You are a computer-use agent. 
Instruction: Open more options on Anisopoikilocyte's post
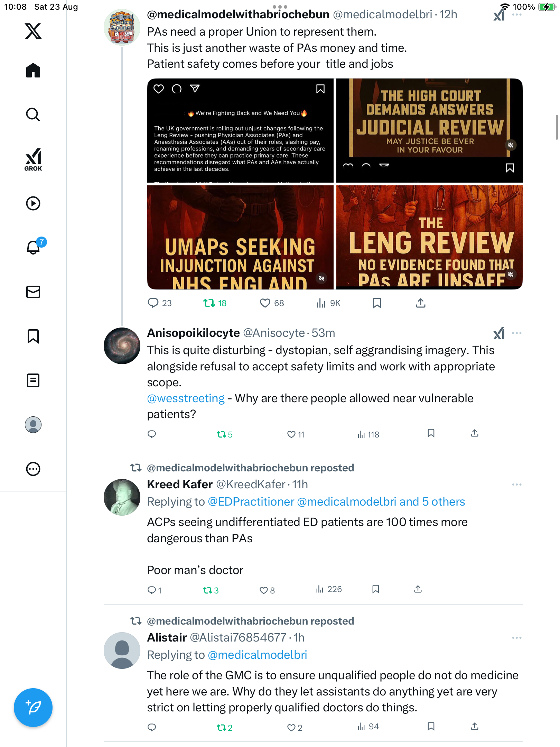click(517, 333)
